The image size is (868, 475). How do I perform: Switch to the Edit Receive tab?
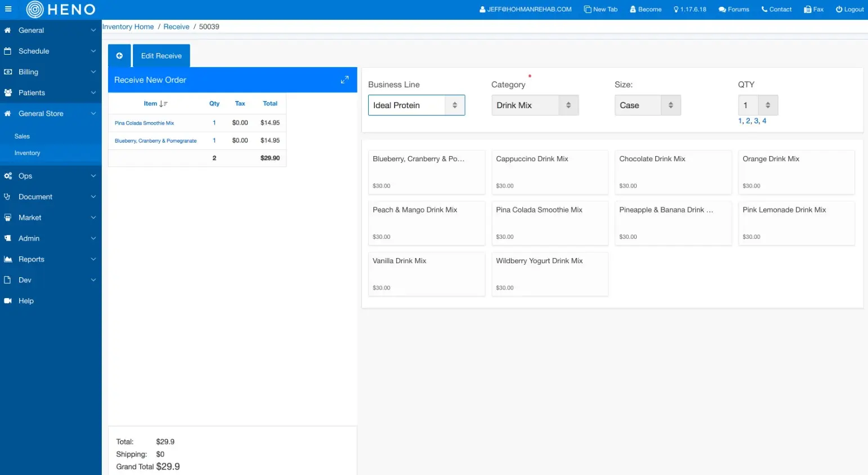pos(161,55)
